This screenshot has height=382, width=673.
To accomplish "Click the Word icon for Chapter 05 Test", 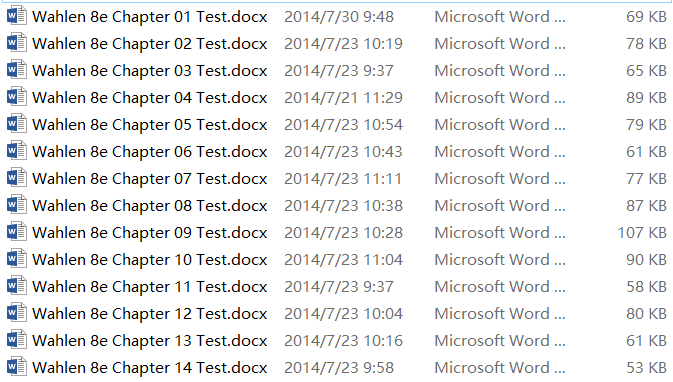I will tap(17, 124).
